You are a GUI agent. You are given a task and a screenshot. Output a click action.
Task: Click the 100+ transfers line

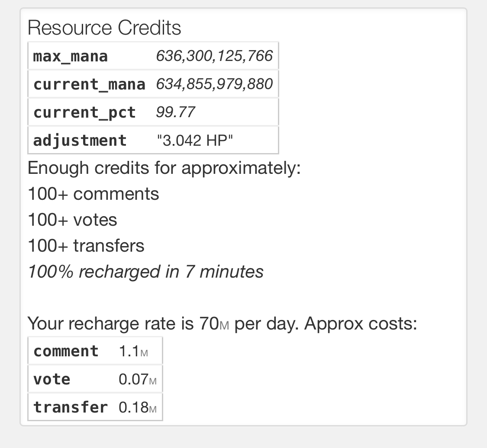point(86,246)
